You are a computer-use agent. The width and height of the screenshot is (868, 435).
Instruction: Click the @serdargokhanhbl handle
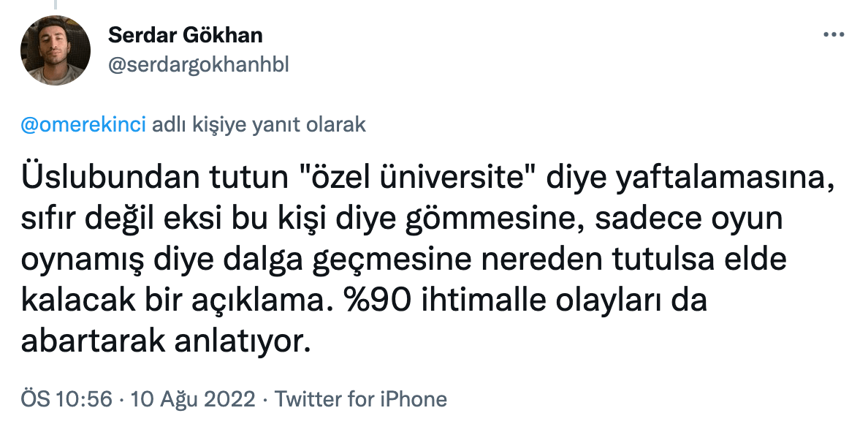[x=198, y=64]
